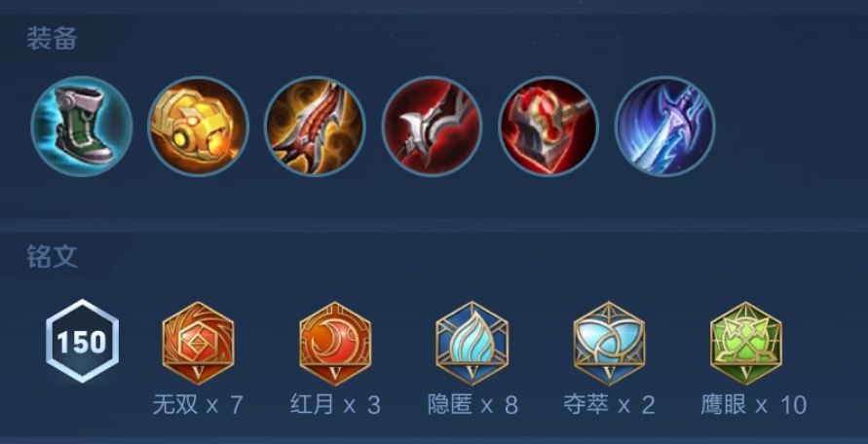Viewport: 868px width, 444px height.
Task: Select the green boots equipment icon
Action: pyautogui.click(x=82, y=127)
